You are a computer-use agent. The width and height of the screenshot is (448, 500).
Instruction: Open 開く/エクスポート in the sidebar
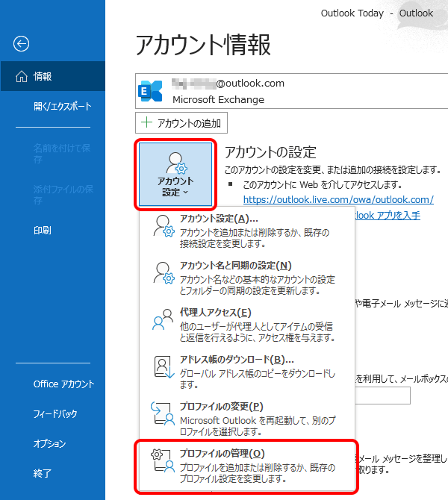point(63,107)
